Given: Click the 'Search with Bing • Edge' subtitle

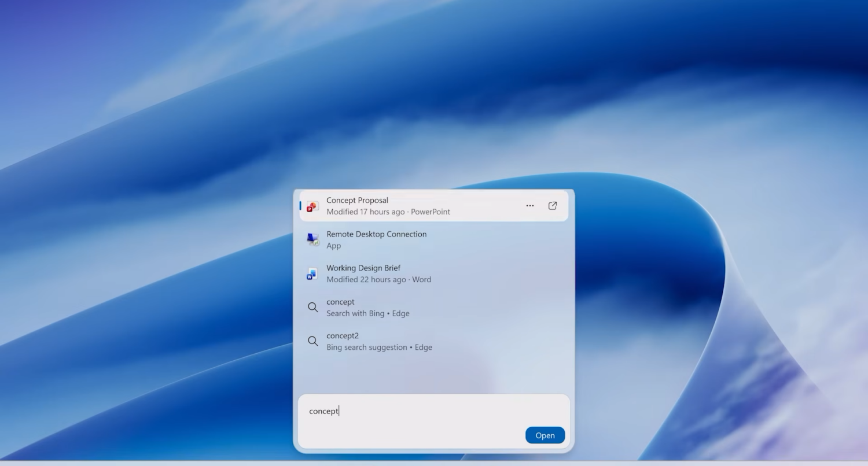Looking at the screenshot, I should coord(367,313).
